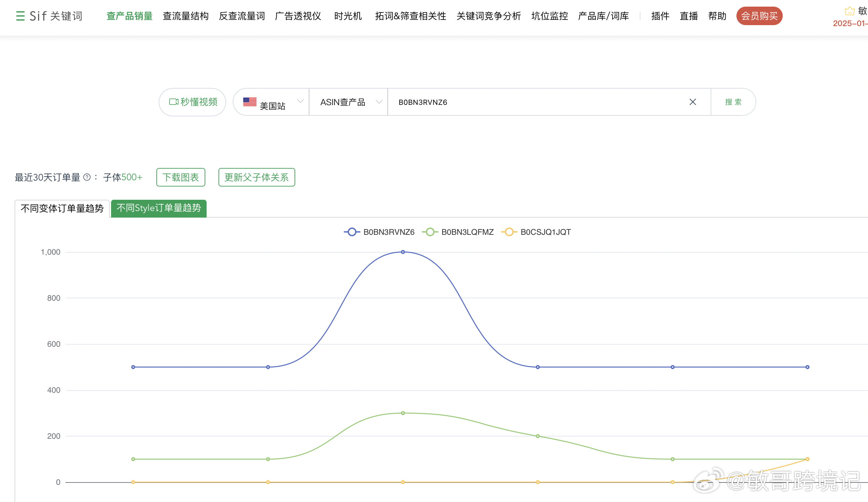Click the crown membership icon
The image size is (868, 502).
coord(849,11)
